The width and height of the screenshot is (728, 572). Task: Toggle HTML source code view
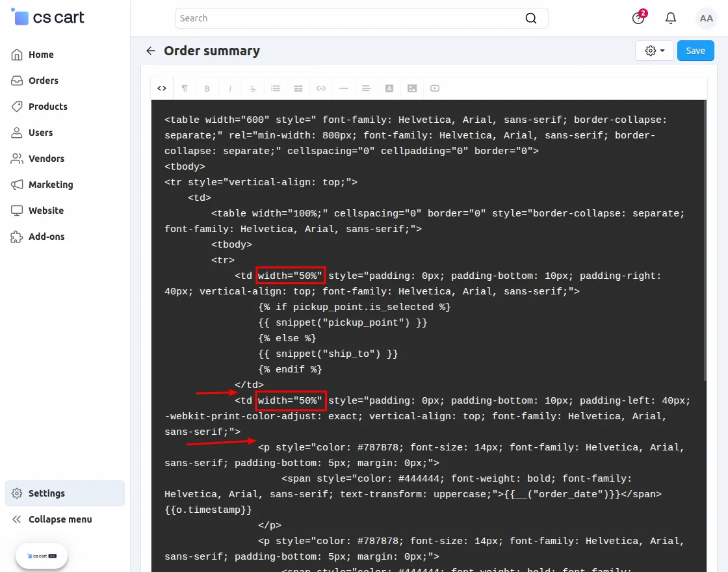click(x=162, y=88)
